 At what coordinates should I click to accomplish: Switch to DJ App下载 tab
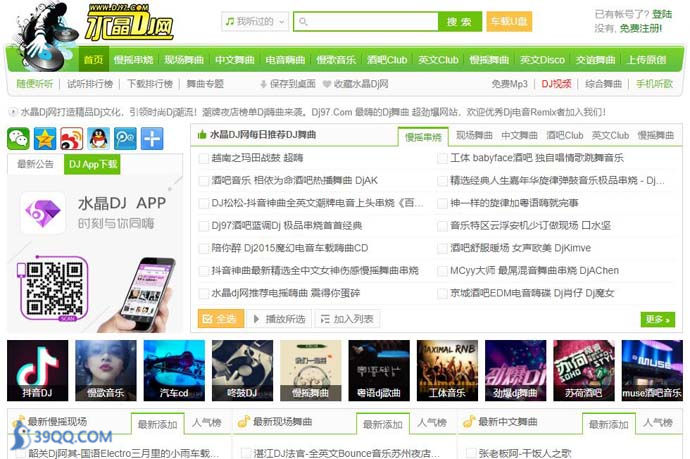point(92,164)
